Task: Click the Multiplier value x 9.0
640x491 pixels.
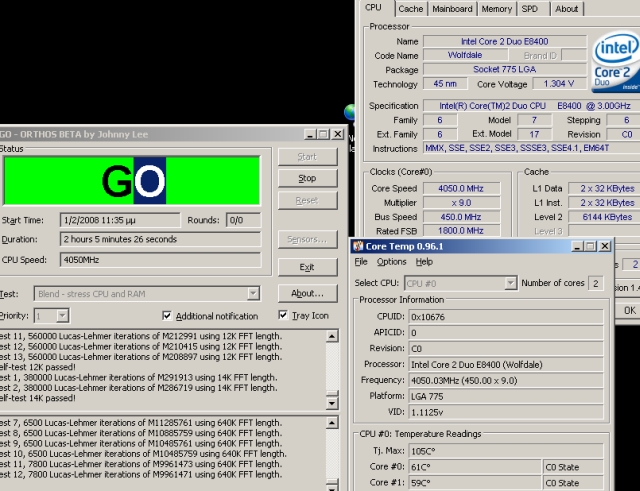Action: point(461,202)
